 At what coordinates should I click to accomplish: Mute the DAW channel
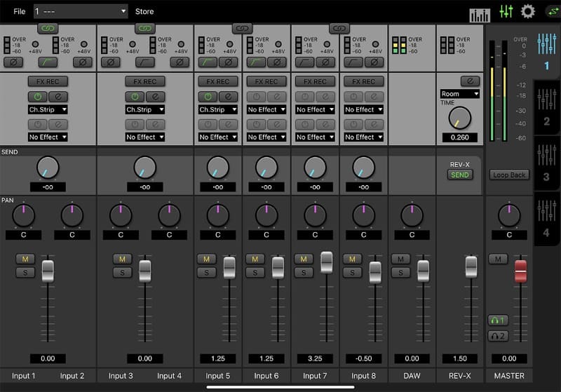[400, 259]
